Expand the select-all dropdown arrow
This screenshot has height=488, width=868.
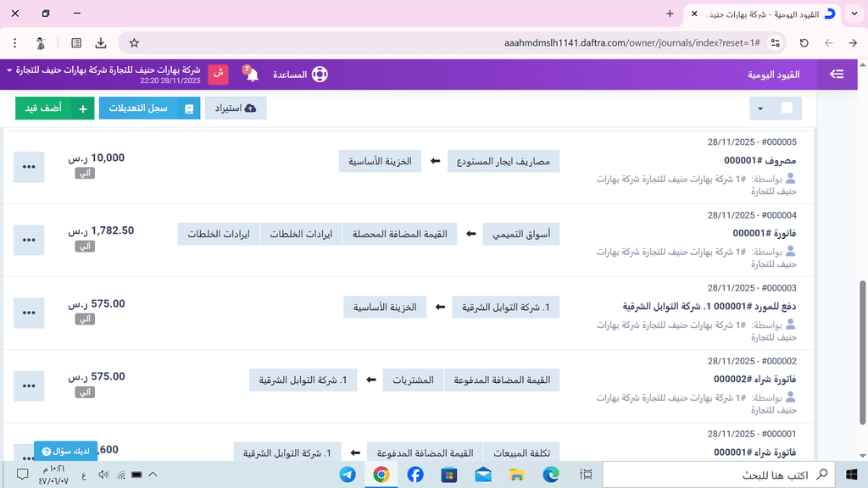click(x=760, y=108)
